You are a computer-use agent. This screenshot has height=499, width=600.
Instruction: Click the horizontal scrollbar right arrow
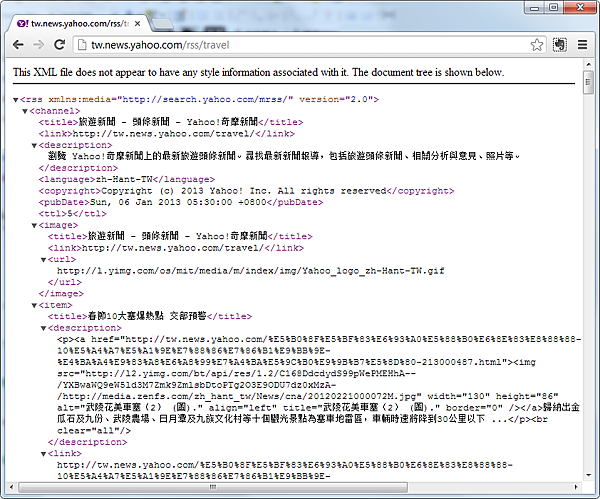point(576,487)
